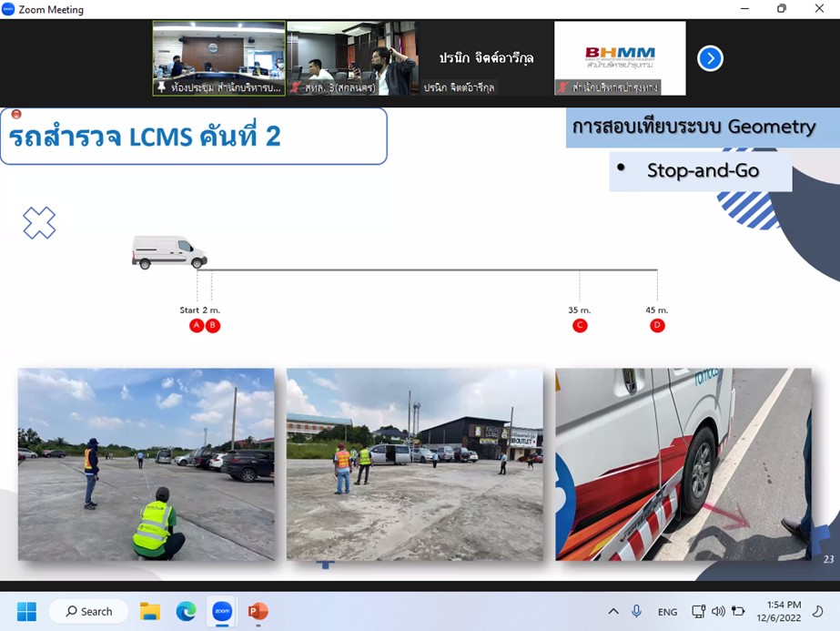Open the Windows Start menu
Viewport: 840px width, 631px height.
pyautogui.click(x=26, y=611)
